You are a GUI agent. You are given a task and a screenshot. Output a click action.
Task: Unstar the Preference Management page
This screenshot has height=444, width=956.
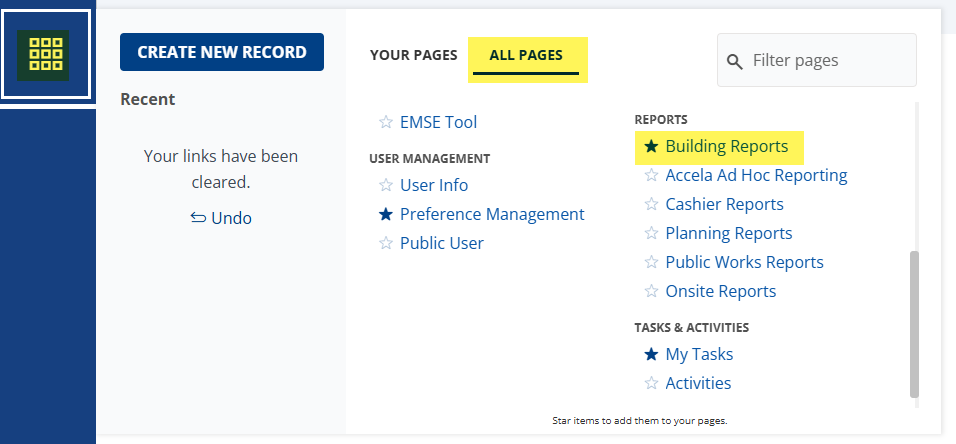pos(385,214)
